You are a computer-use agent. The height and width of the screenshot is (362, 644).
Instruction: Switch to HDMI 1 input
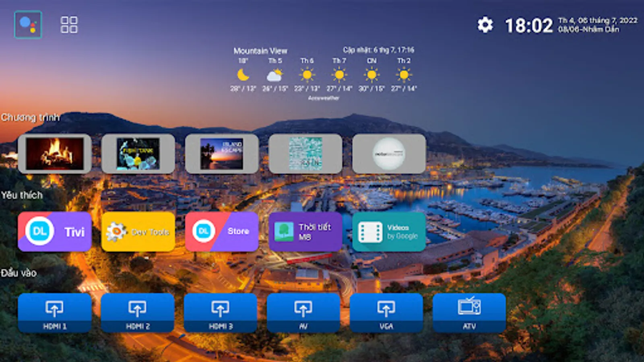55,313
